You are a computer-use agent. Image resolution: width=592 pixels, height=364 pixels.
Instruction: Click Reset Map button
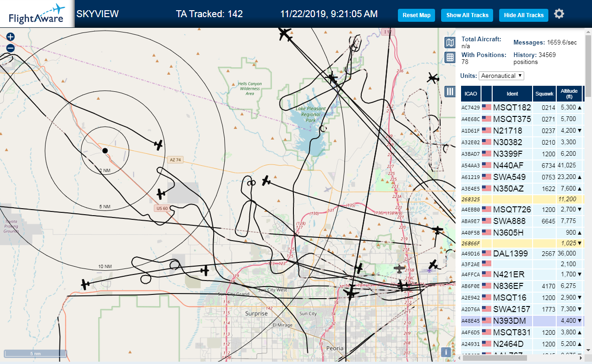coord(416,15)
